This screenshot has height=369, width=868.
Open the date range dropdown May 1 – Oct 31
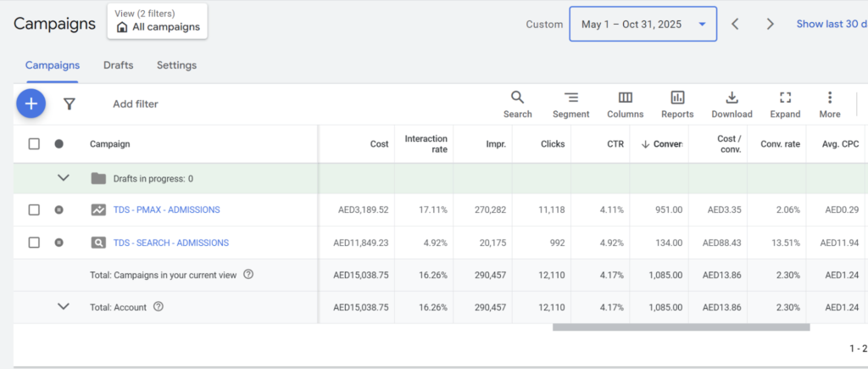pos(643,25)
